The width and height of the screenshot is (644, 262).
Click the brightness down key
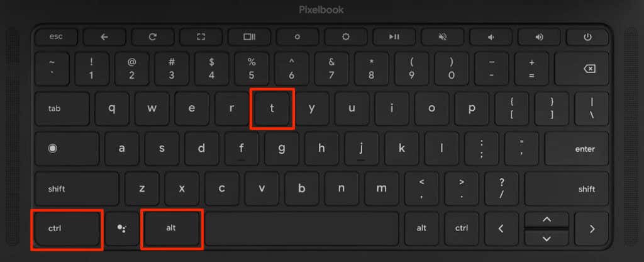[297, 37]
